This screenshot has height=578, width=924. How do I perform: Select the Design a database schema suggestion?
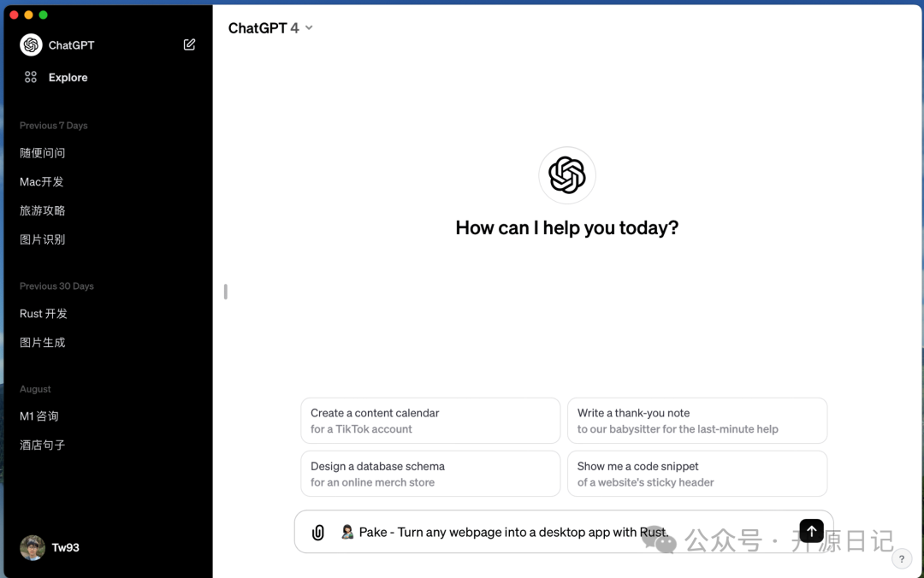coord(430,474)
